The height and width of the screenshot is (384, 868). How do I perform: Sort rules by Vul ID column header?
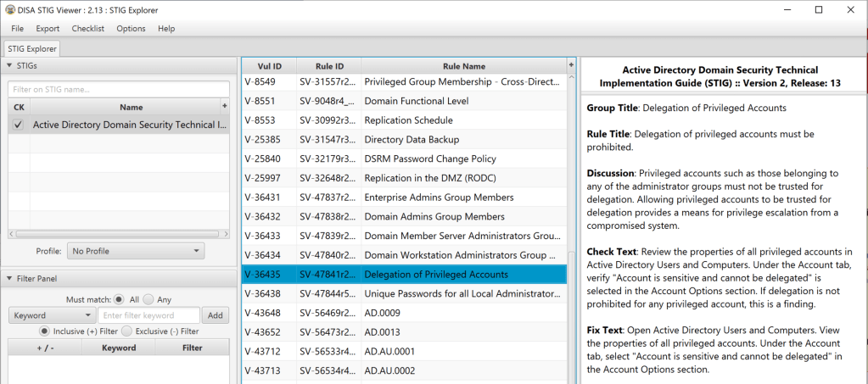pos(269,66)
